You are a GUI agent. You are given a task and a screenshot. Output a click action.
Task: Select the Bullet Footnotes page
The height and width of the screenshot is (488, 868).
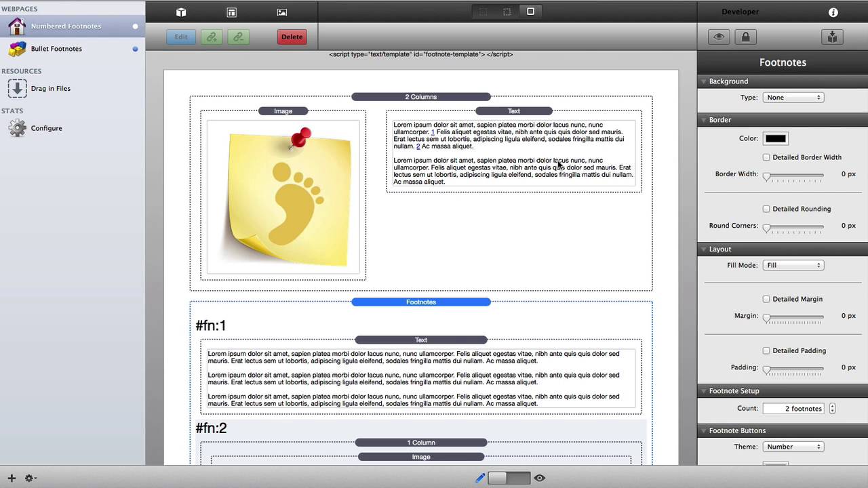[x=73, y=49]
